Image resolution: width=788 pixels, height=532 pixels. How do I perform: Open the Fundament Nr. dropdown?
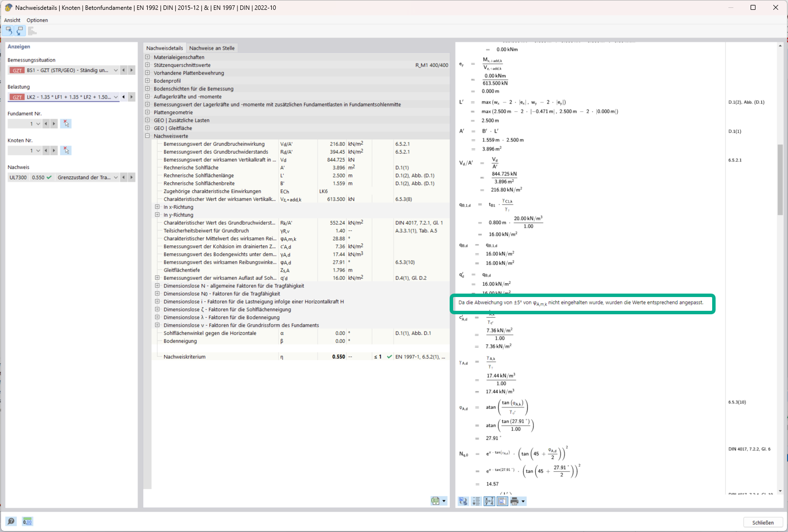pyautogui.click(x=38, y=124)
